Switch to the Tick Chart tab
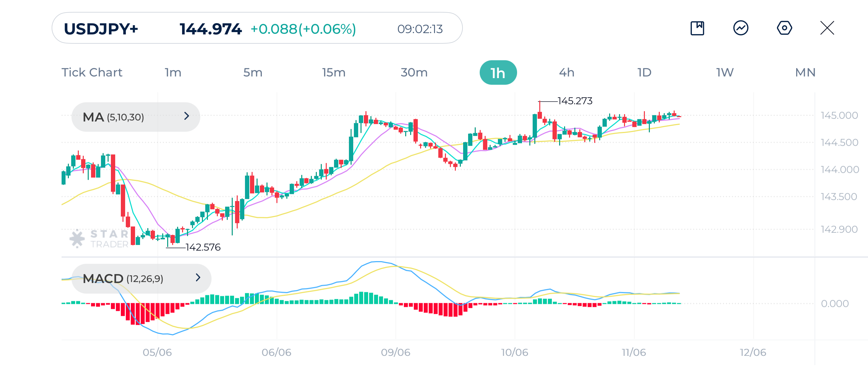This screenshot has height=380, width=868. click(x=92, y=72)
